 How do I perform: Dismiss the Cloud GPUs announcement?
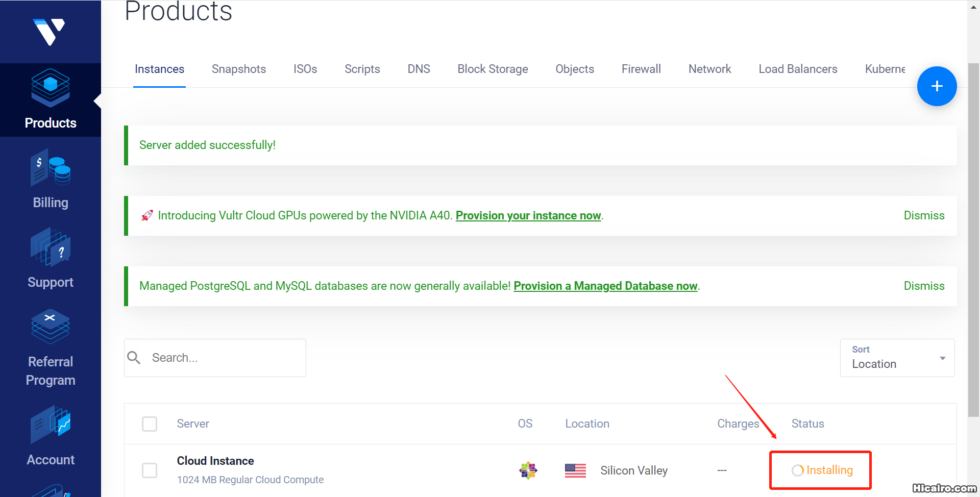pyautogui.click(x=924, y=216)
